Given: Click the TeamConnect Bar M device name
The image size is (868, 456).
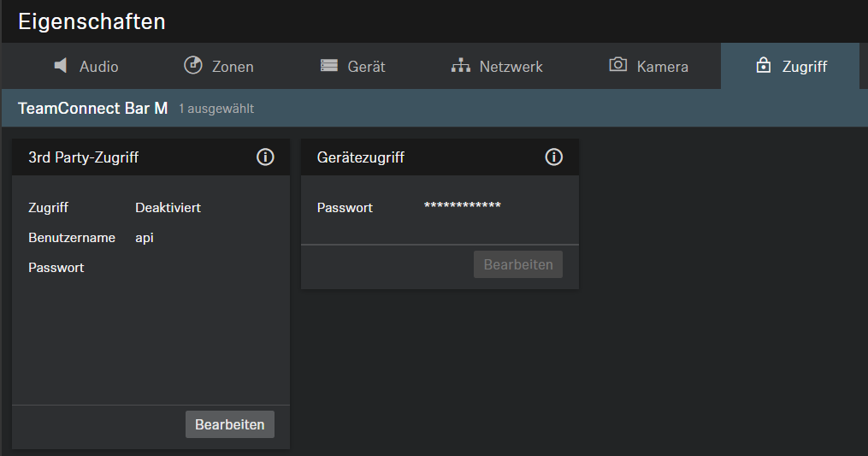Looking at the screenshot, I should [x=92, y=109].
